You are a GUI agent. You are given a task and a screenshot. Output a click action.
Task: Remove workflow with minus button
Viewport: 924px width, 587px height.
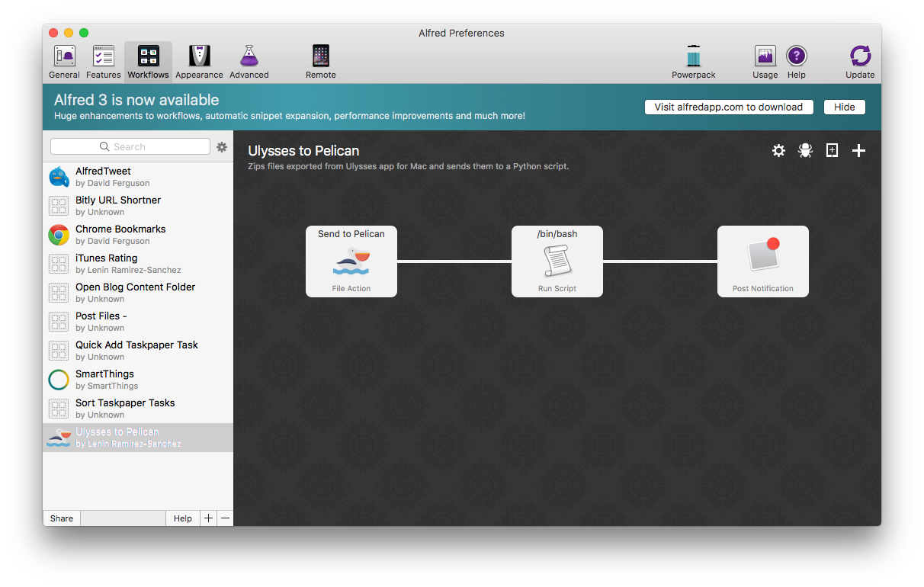pyautogui.click(x=225, y=518)
